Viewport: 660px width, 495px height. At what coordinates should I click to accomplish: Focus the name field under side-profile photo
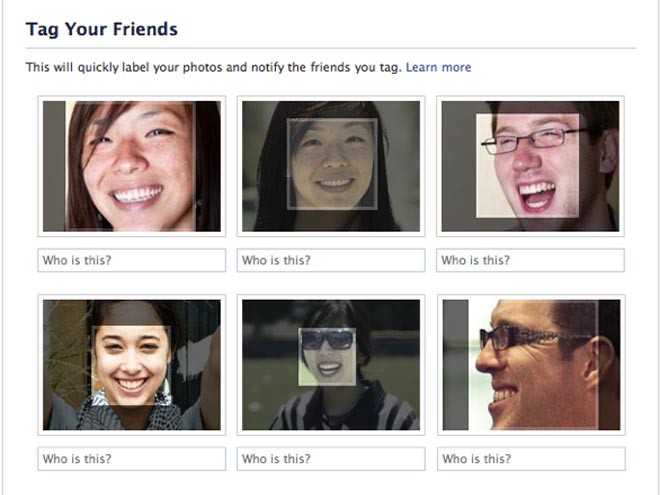coord(531,459)
